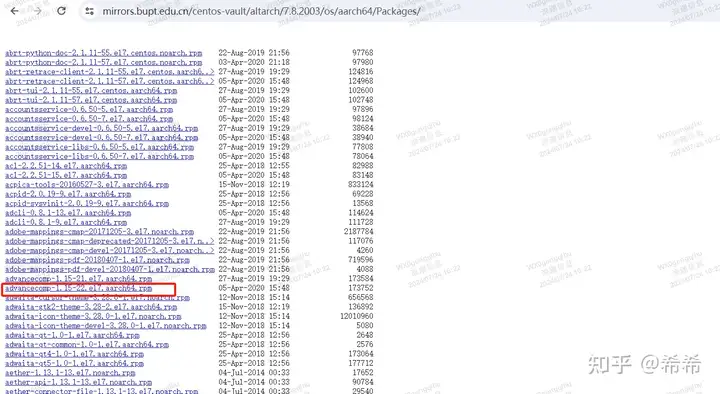Reload the current page
The height and width of the screenshot is (394, 720).
(x=61, y=11)
